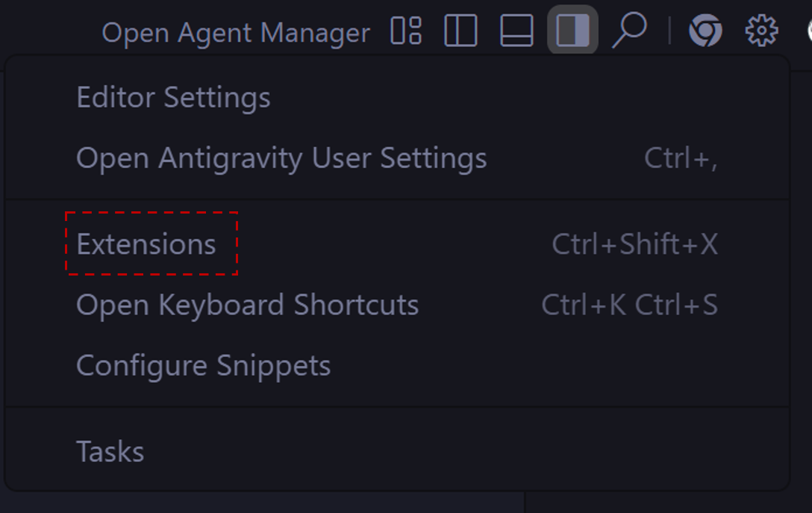Image resolution: width=812 pixels, height=513 pixels.
Task: Select Open Keyboard Shortcuts
Action: coord(247,305)
